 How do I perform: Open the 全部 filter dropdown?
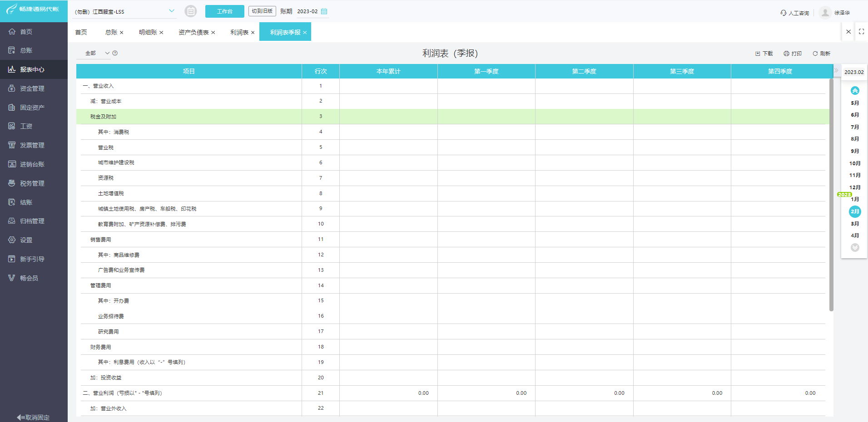coord(98,53)
